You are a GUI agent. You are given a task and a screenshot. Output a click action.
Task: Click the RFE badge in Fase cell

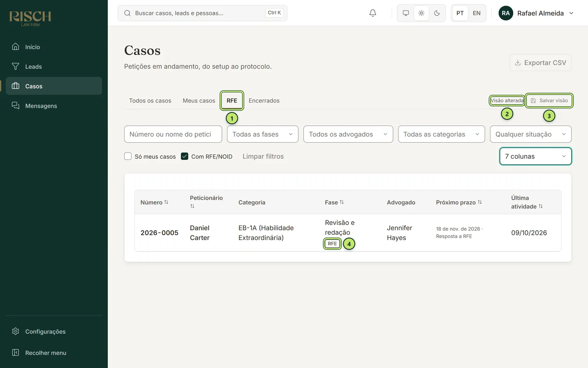click(332, 244)
